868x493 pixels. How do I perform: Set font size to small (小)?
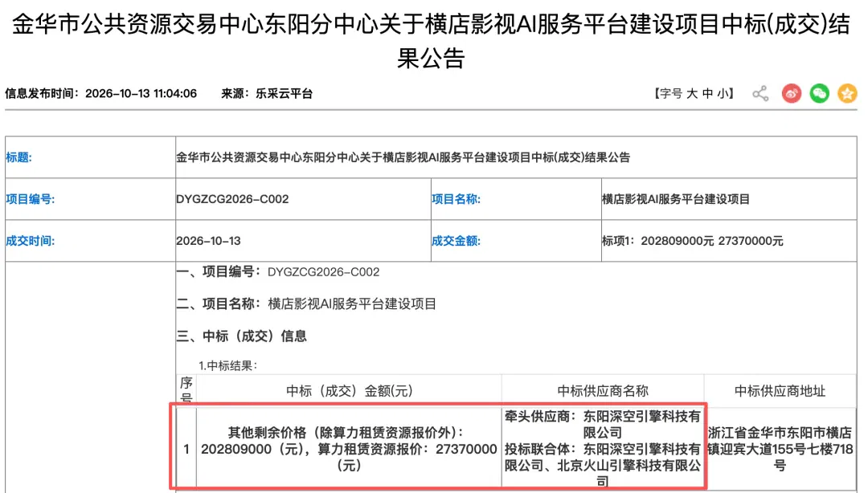pyautogui.click(x=723, y=93)
